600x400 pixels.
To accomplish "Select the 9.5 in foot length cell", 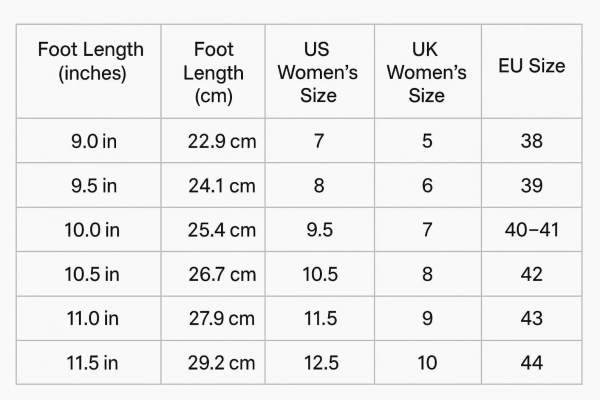I will (91, 186).
